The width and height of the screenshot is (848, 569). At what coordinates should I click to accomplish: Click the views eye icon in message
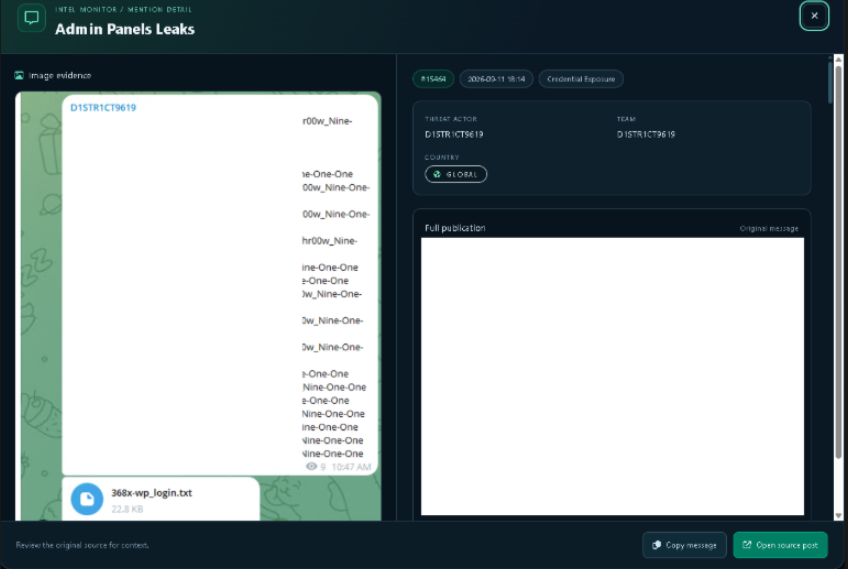tap(312, 466)
